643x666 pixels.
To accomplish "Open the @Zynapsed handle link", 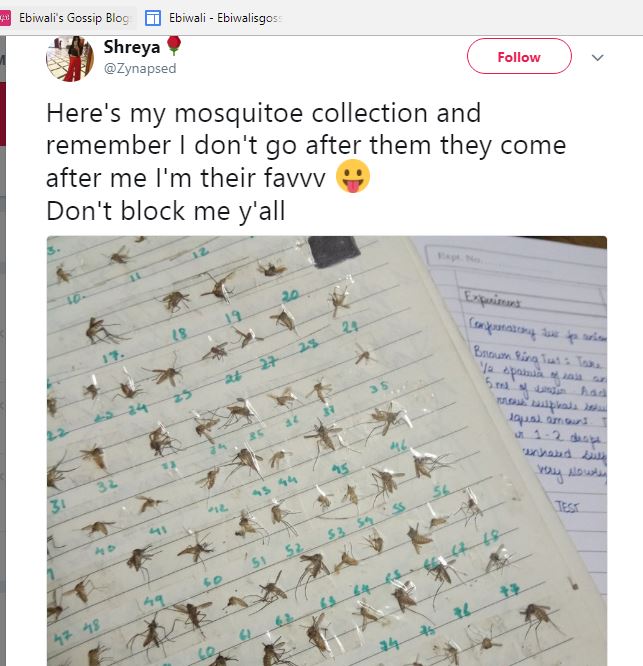I will pyautogui.click(x=142, y=67).
